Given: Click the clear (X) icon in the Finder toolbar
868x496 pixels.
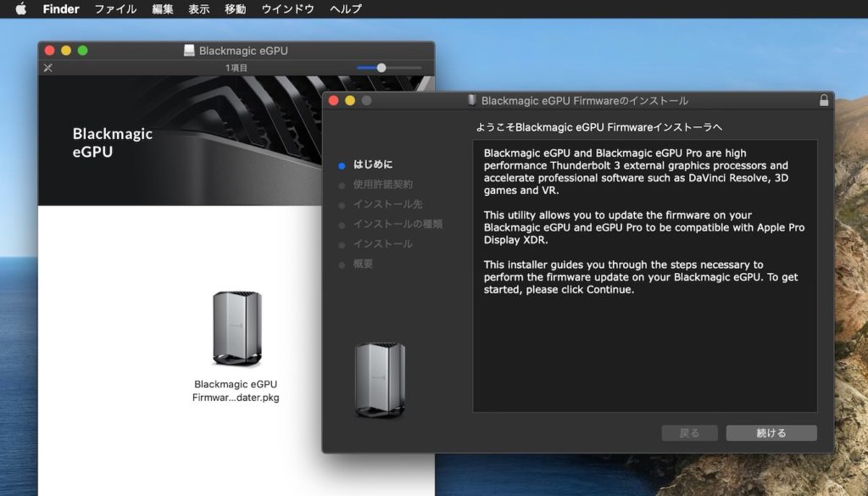Looking at the screenshot, I should tap(48, 67).
